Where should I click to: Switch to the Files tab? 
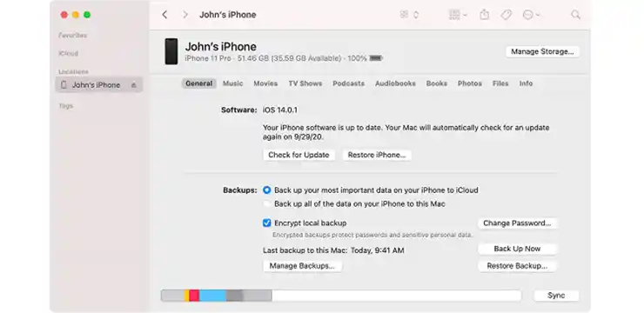[x=500, y=83]
